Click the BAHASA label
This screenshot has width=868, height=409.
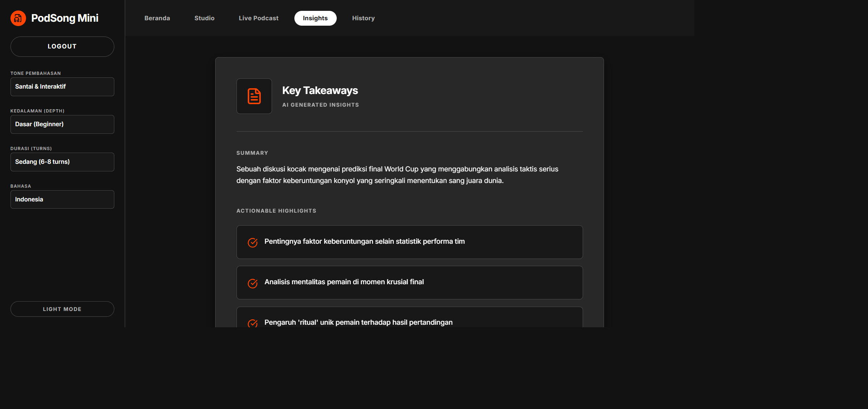point(21,186)
